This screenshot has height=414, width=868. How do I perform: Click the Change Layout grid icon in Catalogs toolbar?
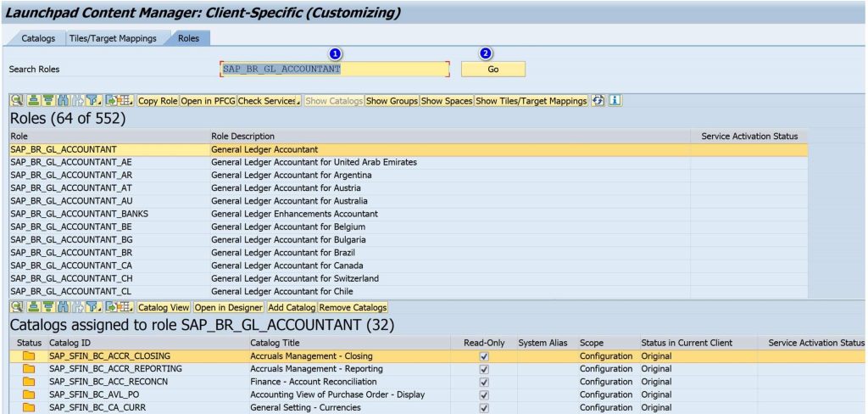tap(125, 307)
